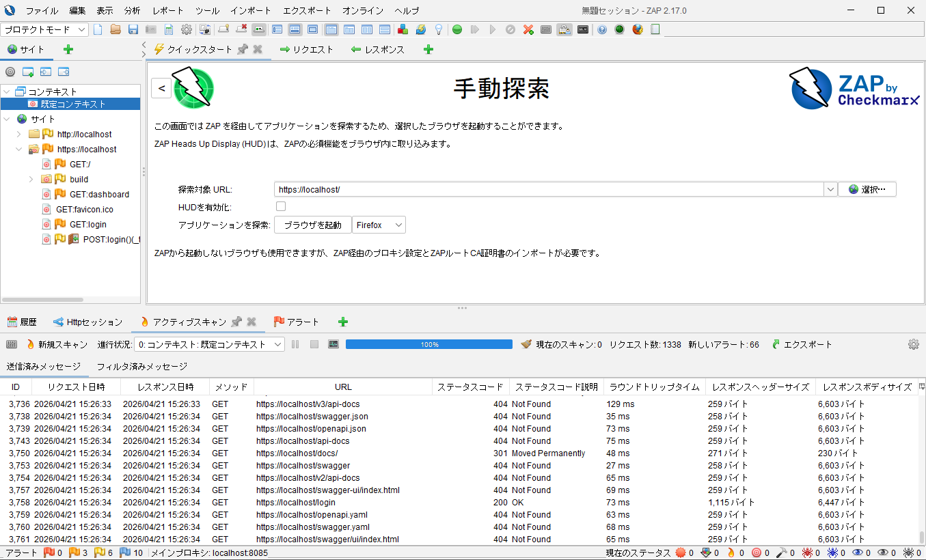Open a session with the folder icon
The image size is (926, 560).
(115, 29)
